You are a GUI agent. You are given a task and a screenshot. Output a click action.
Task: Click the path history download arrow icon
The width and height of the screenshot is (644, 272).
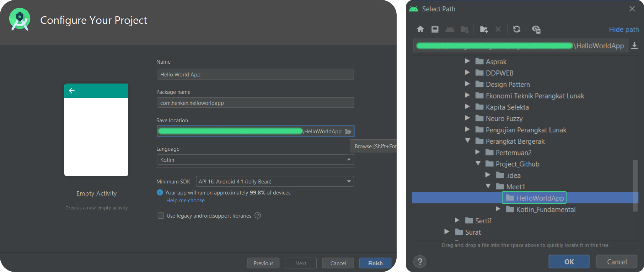pyautogui.click(x=634, y=46)
